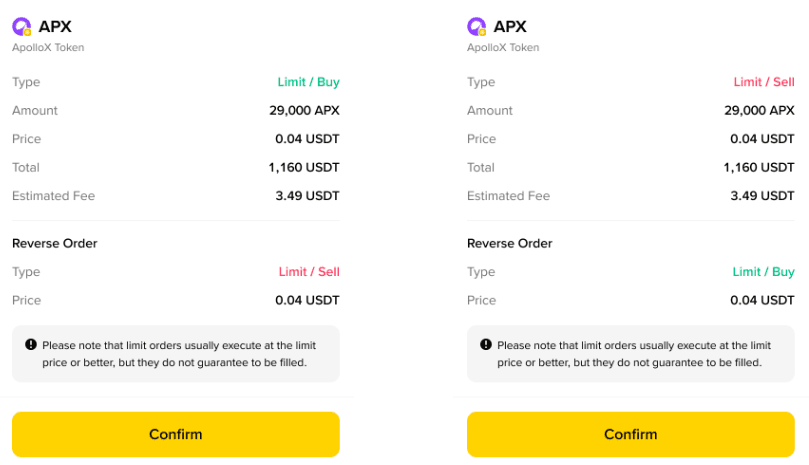Viewport: 809px width, 465px height.
Task: Confirm the Limit / Sell order
Action: coord(630,434)
